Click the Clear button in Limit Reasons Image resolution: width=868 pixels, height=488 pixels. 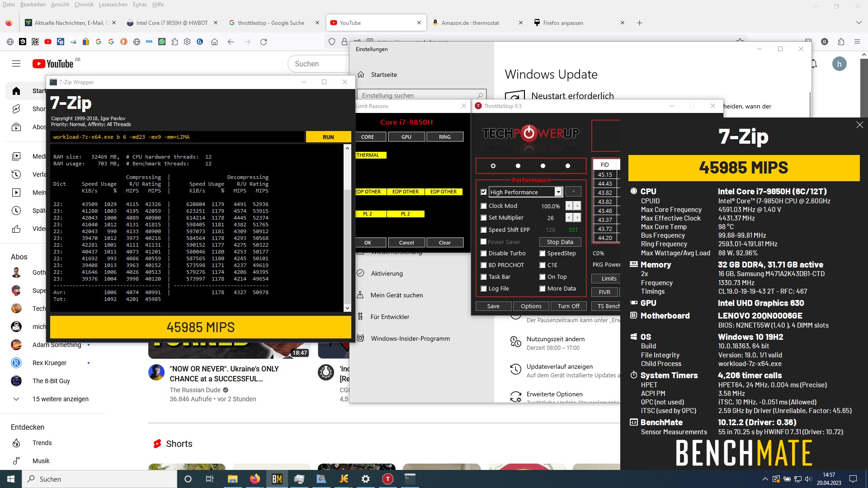pos(444,243)
